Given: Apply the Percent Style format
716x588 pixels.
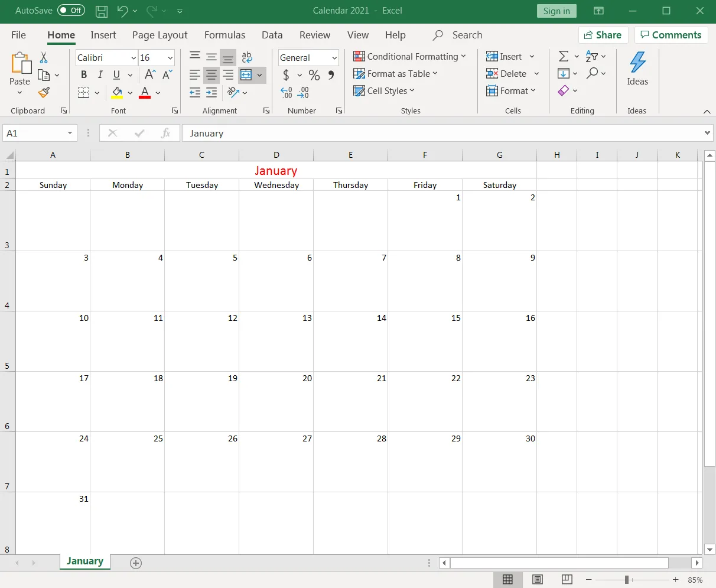Looking at the screenshot, I should pos(314,75).
